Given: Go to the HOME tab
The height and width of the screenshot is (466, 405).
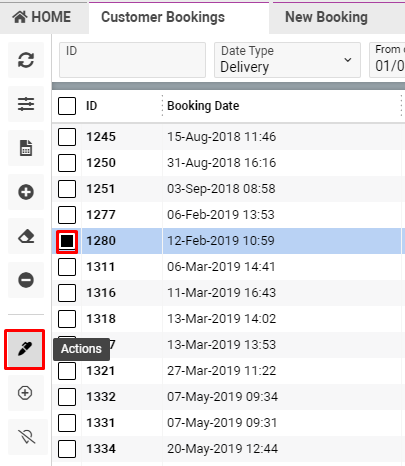Looking at the screenshot, I should point(42,17).
